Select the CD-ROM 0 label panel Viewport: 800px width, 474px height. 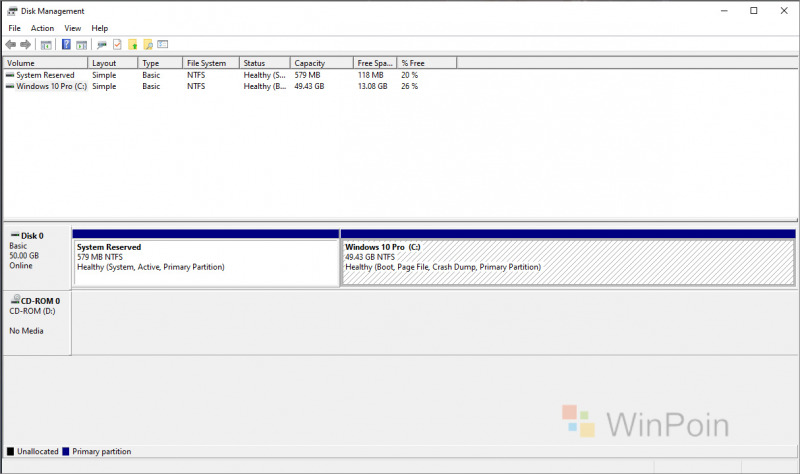coord(37,322)
